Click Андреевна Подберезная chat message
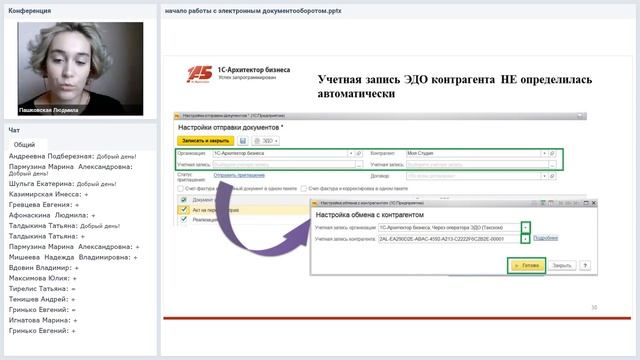Viewport: 640px width, 360px height. click(73, 156)
